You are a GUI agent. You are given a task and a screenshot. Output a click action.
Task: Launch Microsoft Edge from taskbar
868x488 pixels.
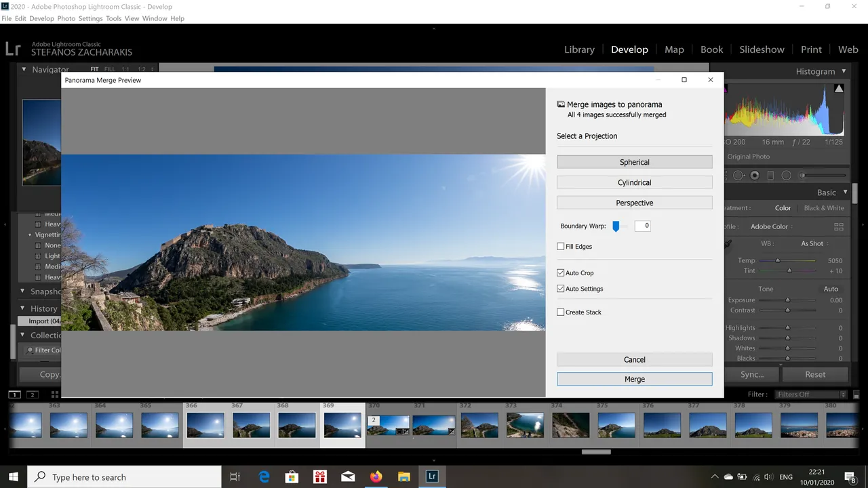263,477
